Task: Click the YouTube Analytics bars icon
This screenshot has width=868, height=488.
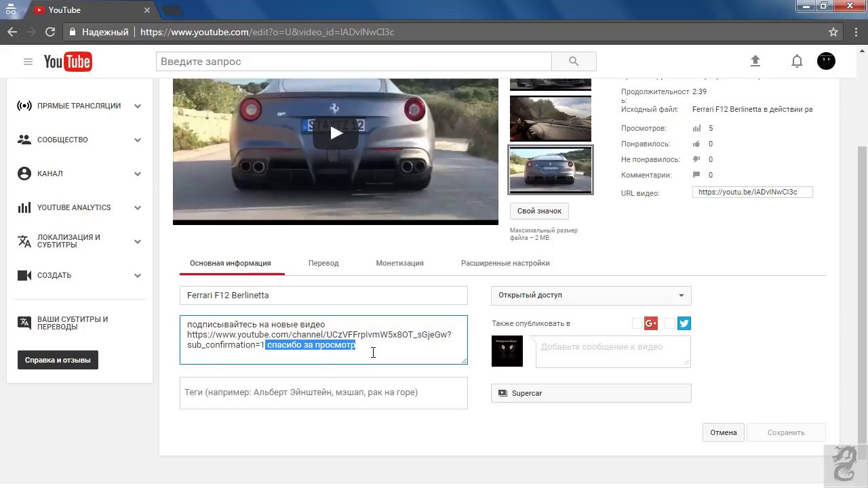Action: tap(24, 207)
